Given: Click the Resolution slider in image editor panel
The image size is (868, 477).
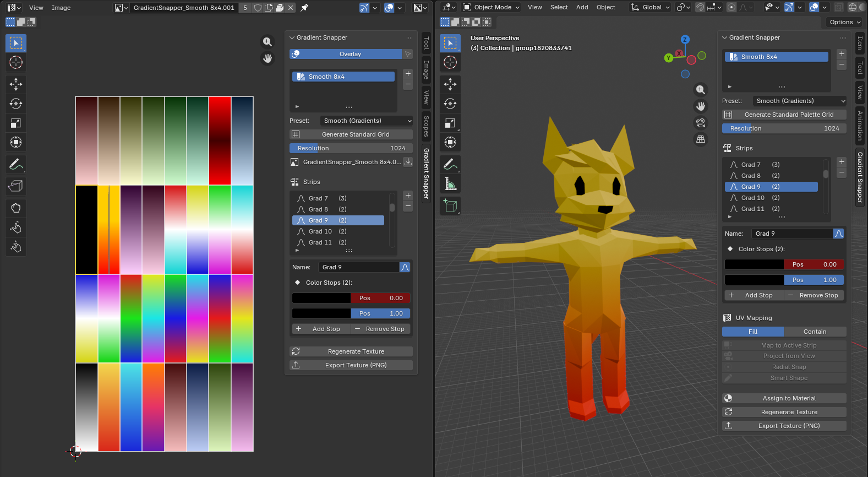Looking at the screenshot, I should click(351, 148).
